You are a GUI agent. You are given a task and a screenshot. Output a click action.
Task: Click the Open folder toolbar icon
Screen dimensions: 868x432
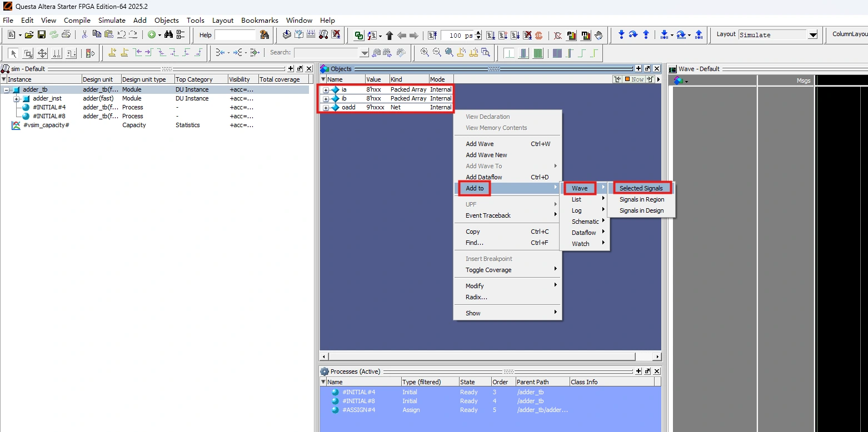pyautogui.click(x=29, y=35)
